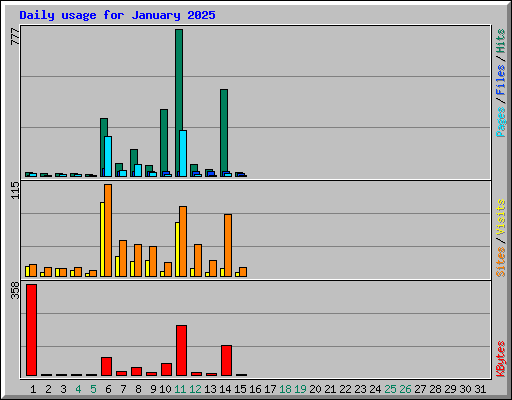The image size is (512, 400).
Task: Click the red KBytes bar for day 11
Action: click(x=181, y=350)
